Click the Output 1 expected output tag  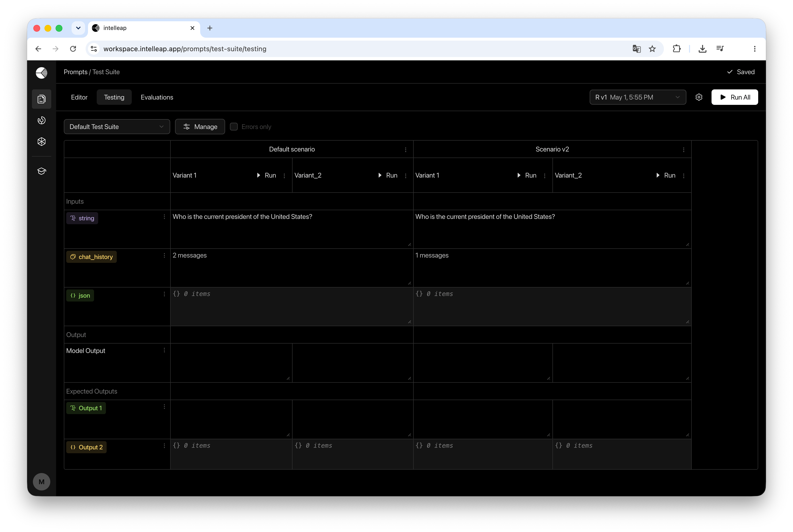coord(86,408)
